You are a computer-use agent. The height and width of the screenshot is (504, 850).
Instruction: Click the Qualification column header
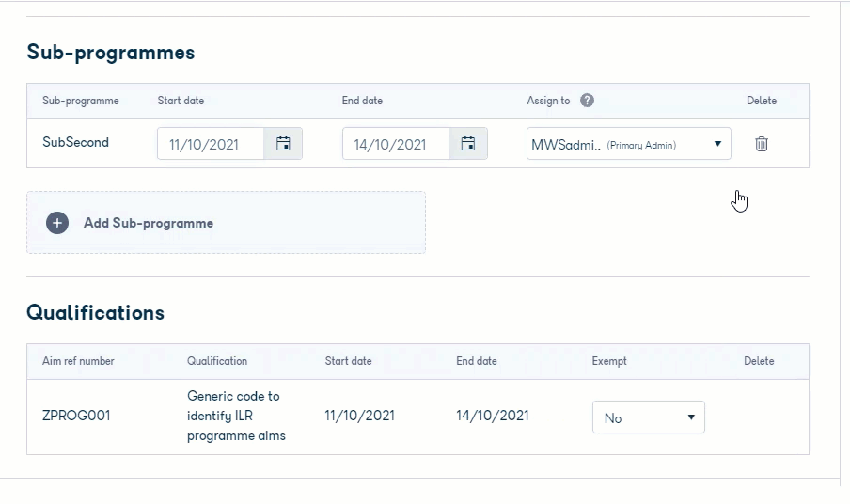point(217,361)
